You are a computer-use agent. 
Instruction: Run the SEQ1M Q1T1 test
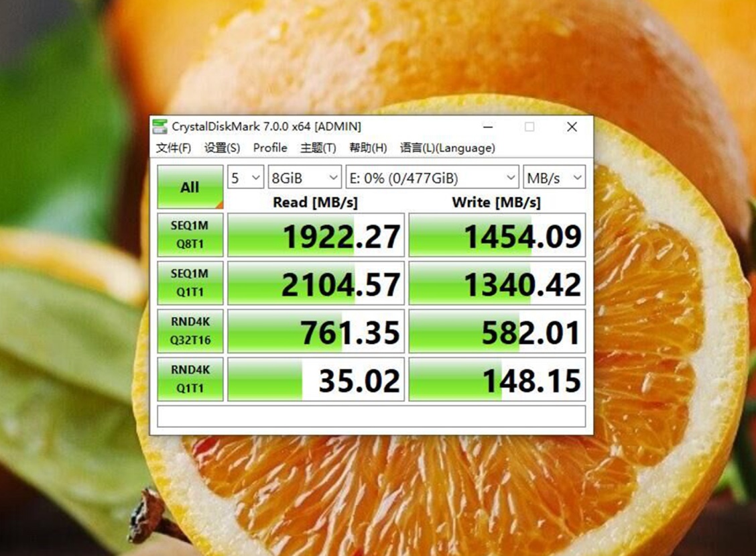click(x=190, y=283)
